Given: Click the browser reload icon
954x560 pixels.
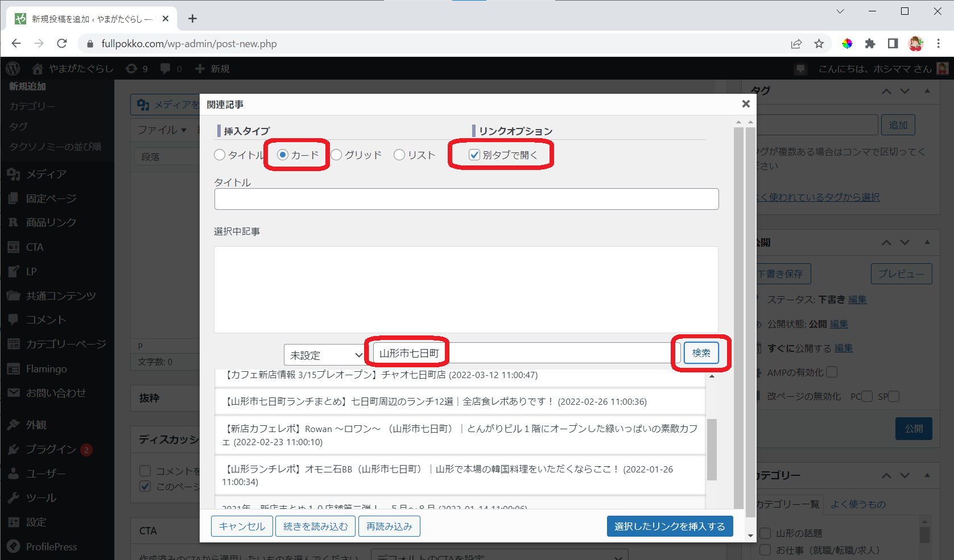Looking at the screenshot, I should tap(62, 44).
